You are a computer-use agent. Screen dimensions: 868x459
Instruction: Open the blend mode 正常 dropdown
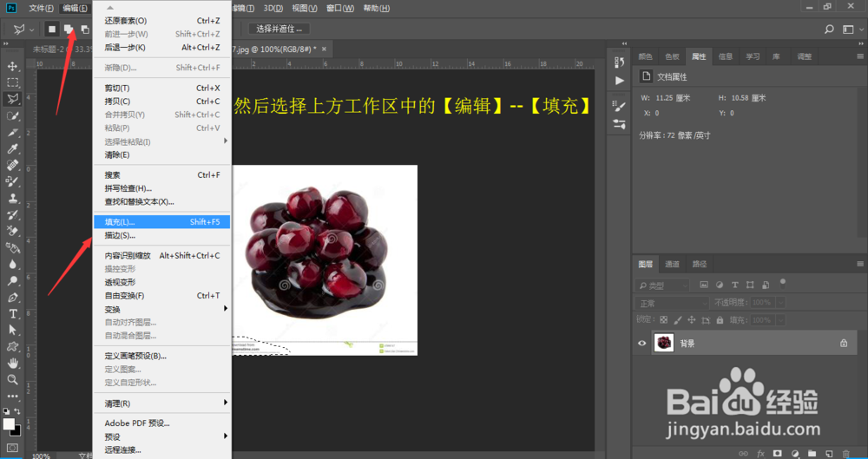(x=672, y=303)
